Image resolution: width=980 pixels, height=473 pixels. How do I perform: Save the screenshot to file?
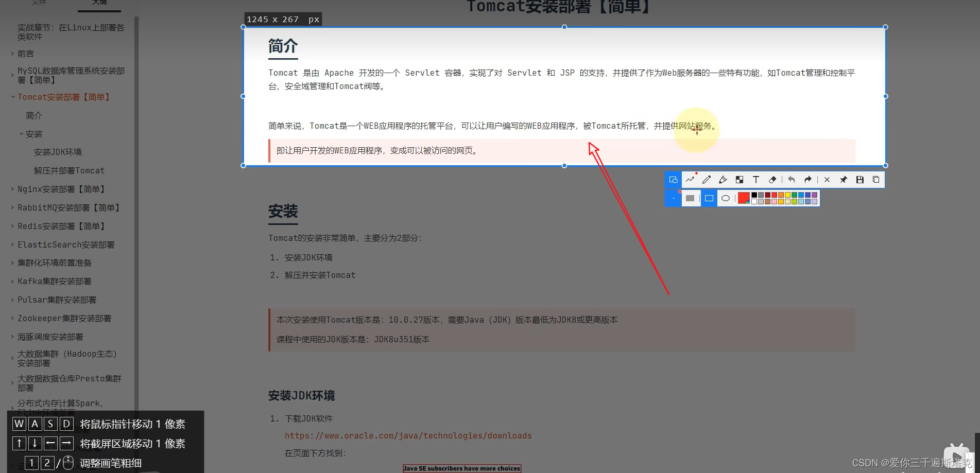click(x=860, y=180)
